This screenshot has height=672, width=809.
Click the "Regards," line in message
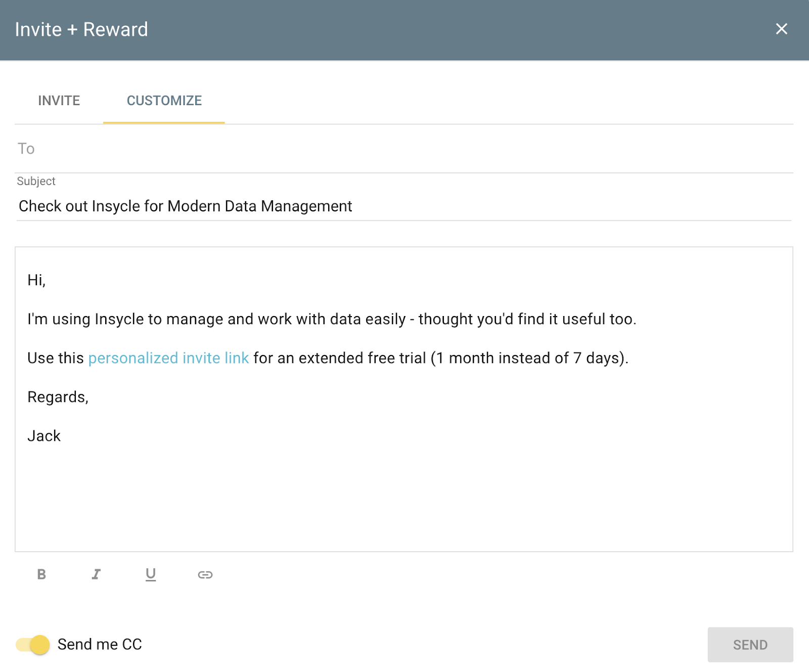[58, 397]
